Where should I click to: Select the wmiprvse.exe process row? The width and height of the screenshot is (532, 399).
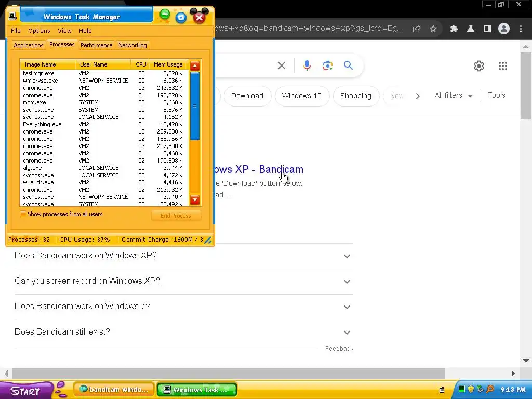point(103,81)
